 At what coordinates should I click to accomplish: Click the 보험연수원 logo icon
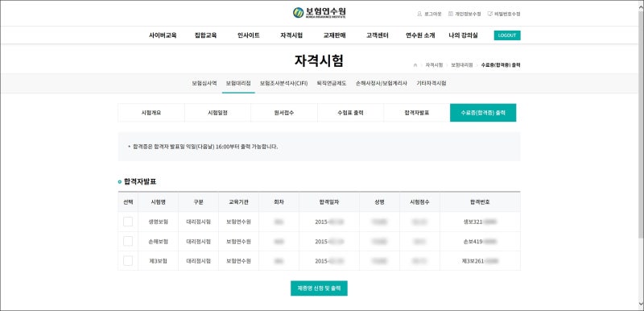298,13
